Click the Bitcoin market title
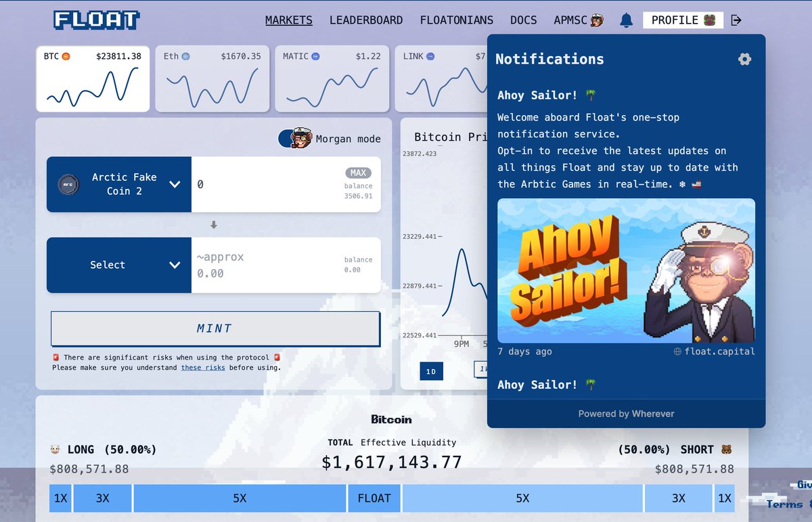This screenshot has height=522, width=812. (392, 419)
